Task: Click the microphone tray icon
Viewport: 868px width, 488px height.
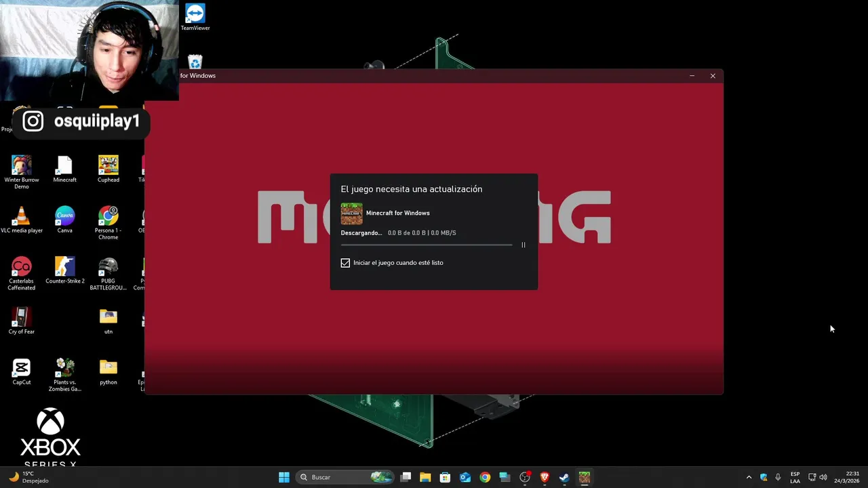Action: pos(778,477)
